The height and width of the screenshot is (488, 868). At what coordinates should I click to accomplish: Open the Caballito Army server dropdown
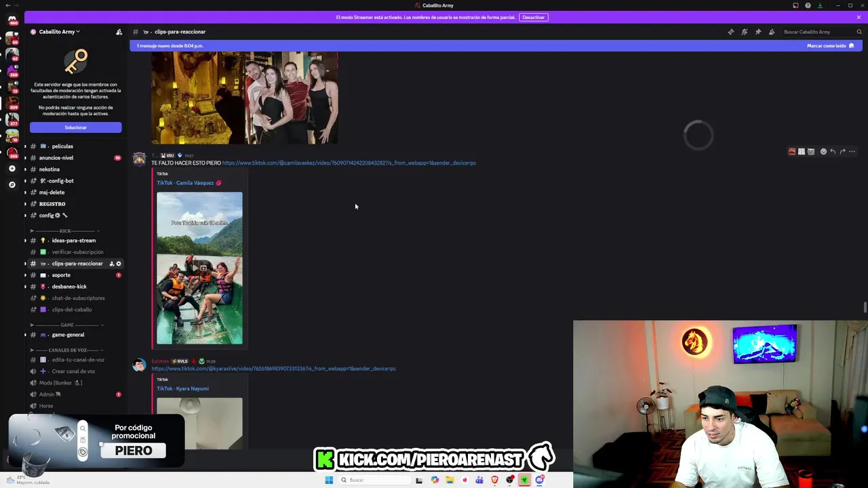point(59,32)
